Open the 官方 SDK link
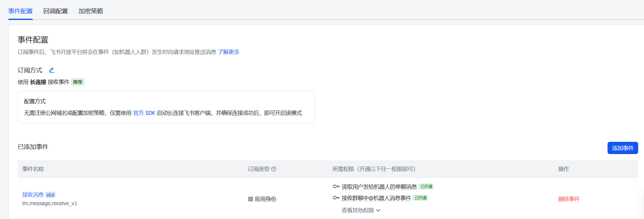The height and width of the screenshot is (219, 644). (x=144, y=113)
